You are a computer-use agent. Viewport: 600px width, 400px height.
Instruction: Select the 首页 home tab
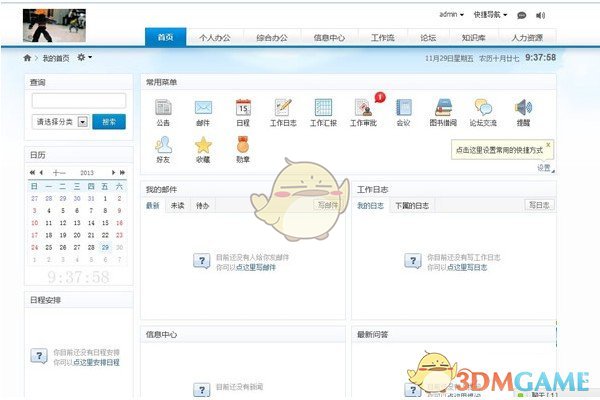(x=165, y=38)
